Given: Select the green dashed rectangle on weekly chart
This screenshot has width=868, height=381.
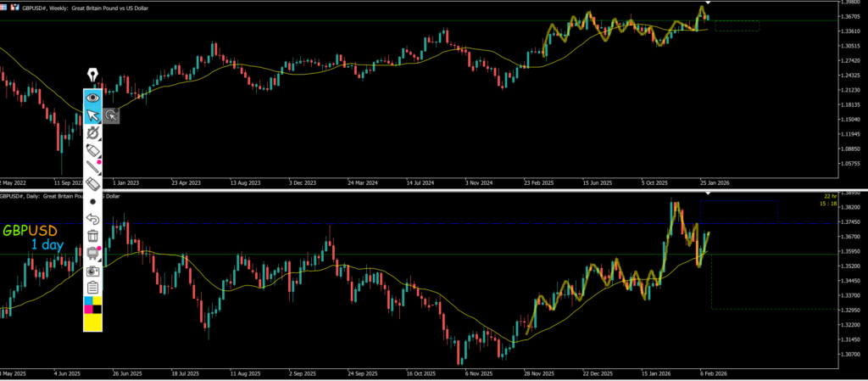Looking at the screenshot, I should coord(737,25).
